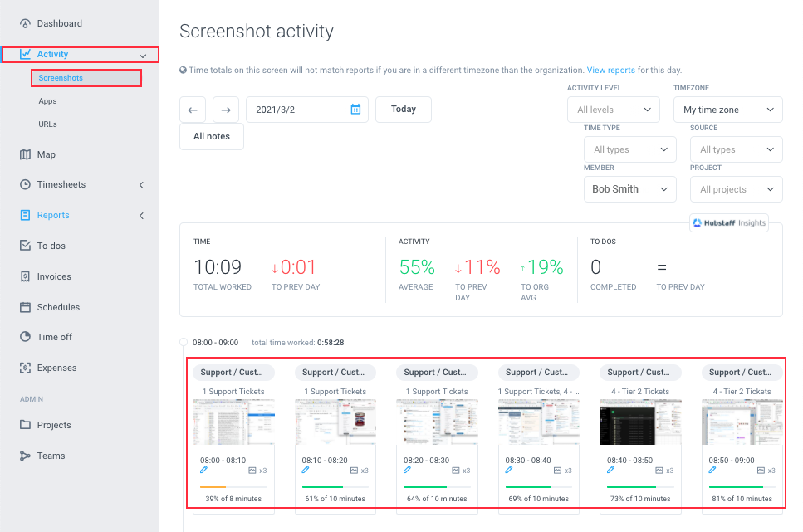Open the Map sidebar icon

25,154
